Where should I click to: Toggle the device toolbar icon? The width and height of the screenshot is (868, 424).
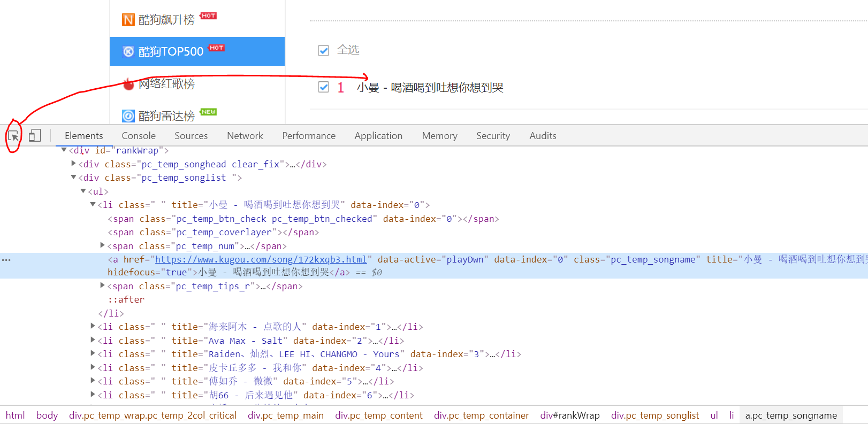tap(35, 136)
